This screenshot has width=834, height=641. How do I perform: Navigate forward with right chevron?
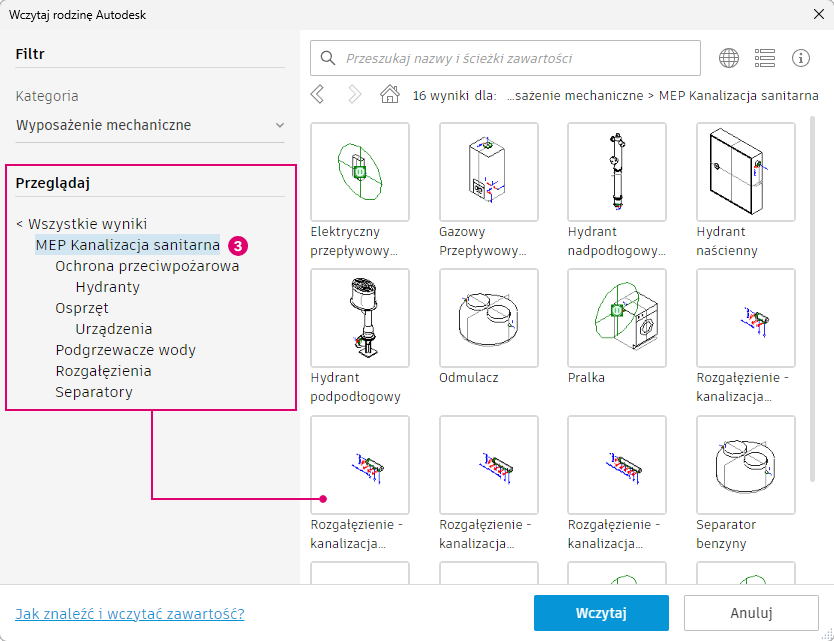pos(354,95)
